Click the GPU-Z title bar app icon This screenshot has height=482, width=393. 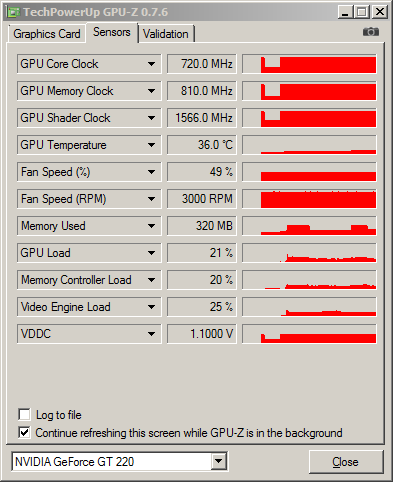pyautogui.click(x=14, y=12)
